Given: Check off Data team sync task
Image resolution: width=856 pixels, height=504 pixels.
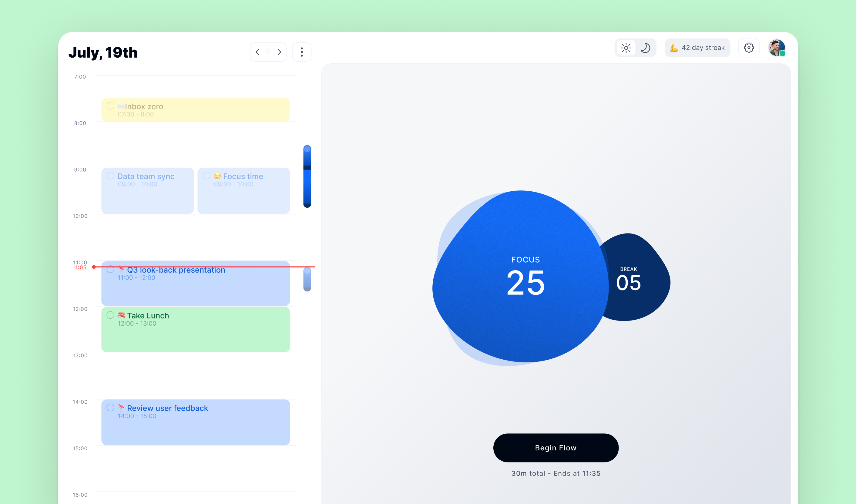Looking at the screenshot, I should pos(110,176).
